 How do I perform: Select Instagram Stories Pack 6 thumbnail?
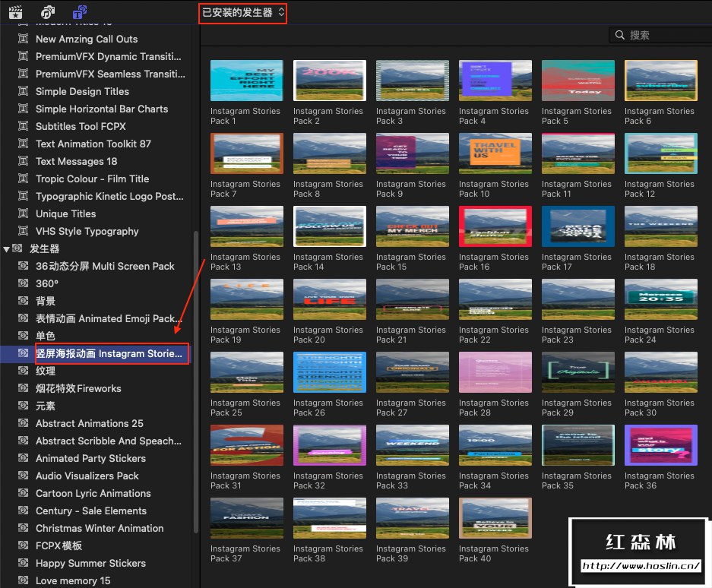[x=660, y=81]
